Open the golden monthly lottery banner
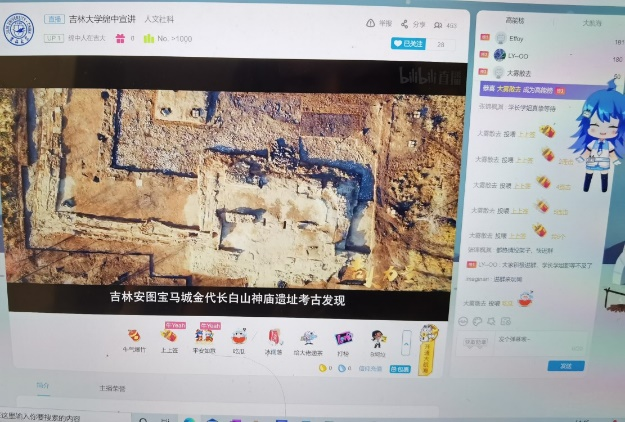 tap(428, 347)
